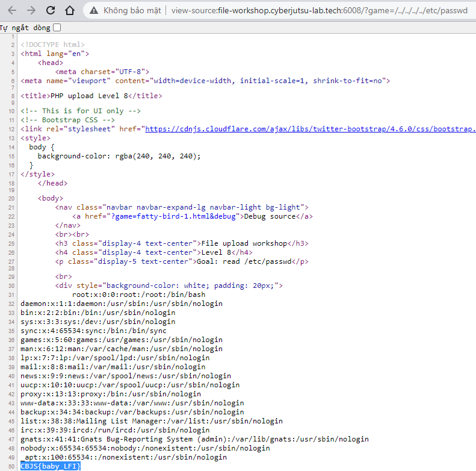Click the list:x:38:38 Mailing List Manager line
This screenshot has height=471, width=476.
click(152, 421)
